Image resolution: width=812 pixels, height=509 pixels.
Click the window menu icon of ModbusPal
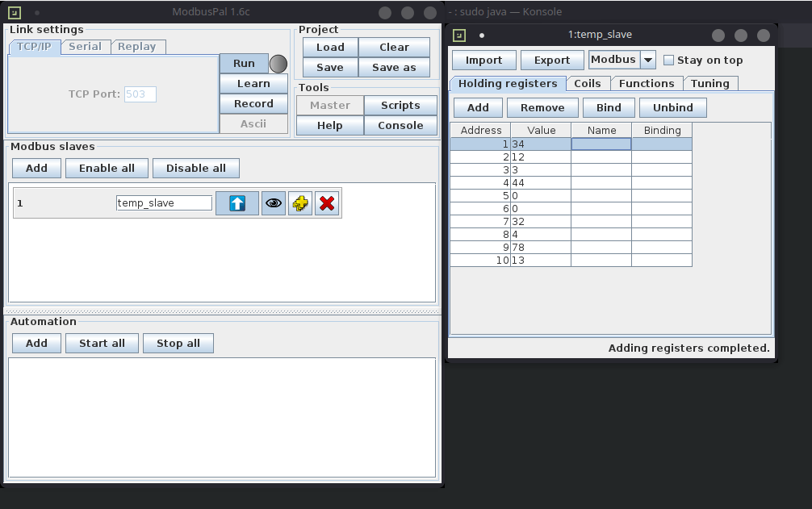click(x=15, y=12)
